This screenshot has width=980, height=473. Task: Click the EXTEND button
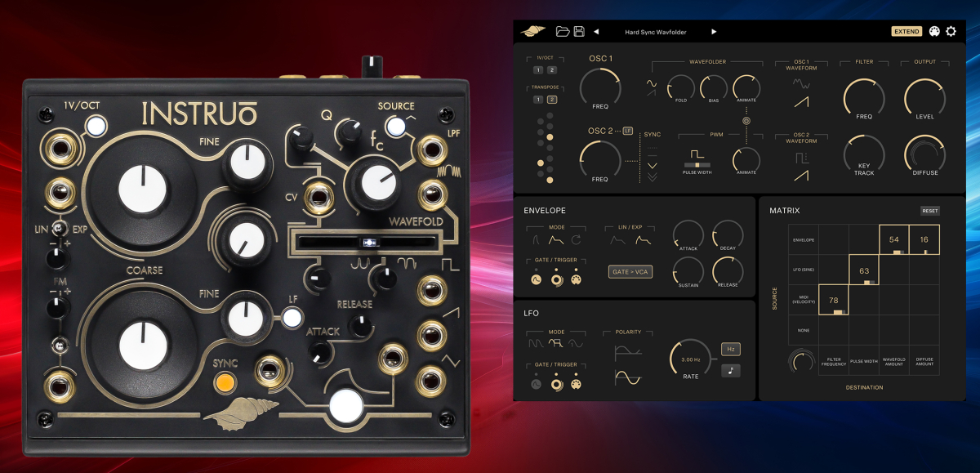(x=906, y=31)
